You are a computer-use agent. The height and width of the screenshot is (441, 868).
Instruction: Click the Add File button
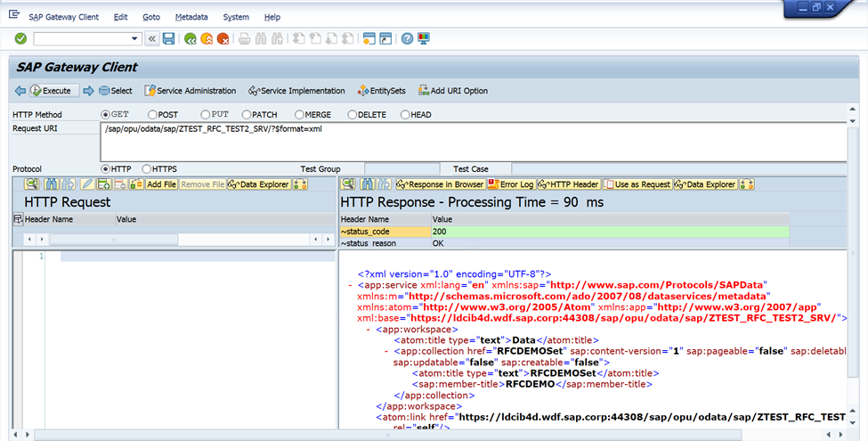[x=162, y=184]
